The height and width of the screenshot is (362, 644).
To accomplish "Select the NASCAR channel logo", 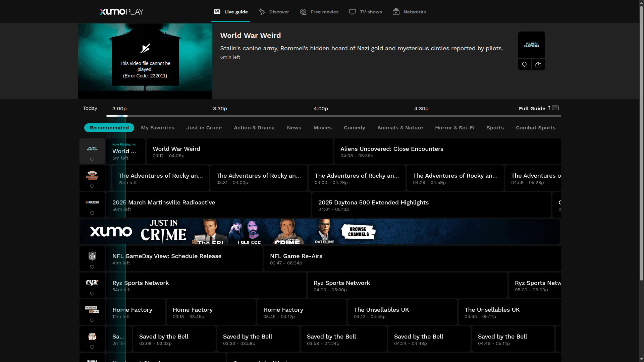I will pyautogui.click(x=92, y=202).
